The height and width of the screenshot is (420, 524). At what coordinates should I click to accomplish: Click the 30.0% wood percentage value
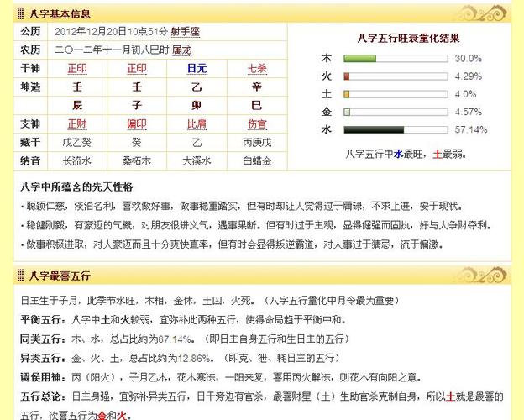pyautogui.click(x=469, y=59)
